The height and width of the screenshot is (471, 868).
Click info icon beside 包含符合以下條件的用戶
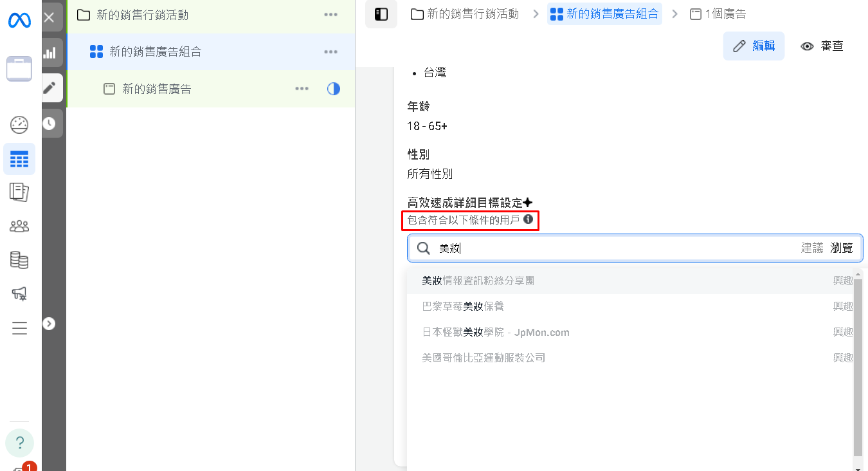(529, 219)
